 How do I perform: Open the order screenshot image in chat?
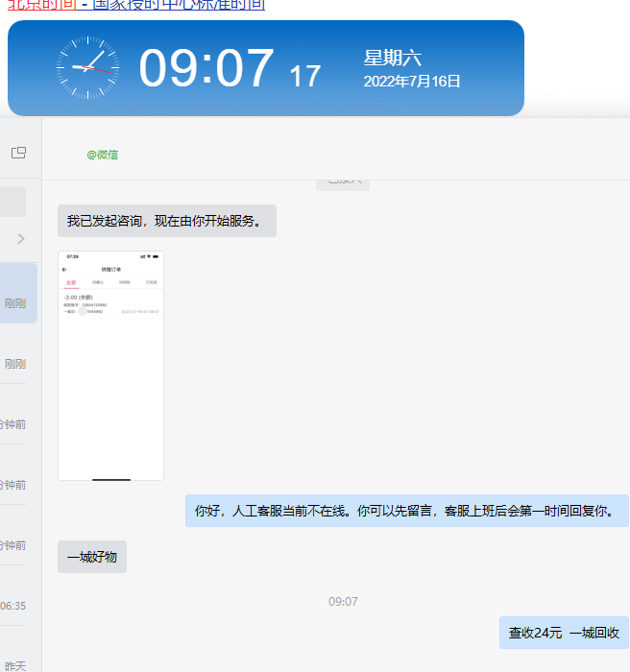110,365
